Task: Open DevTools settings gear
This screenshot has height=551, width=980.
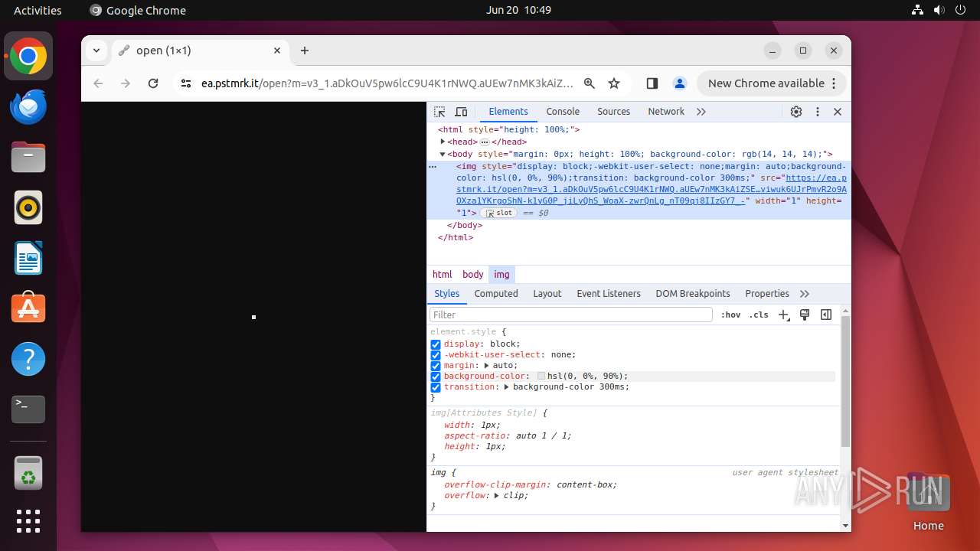Action: (x=796, y=112)
